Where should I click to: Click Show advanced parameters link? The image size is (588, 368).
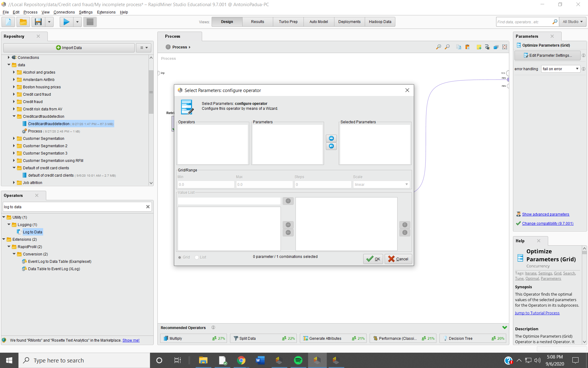pyautogui.click(x=545, y=214)
